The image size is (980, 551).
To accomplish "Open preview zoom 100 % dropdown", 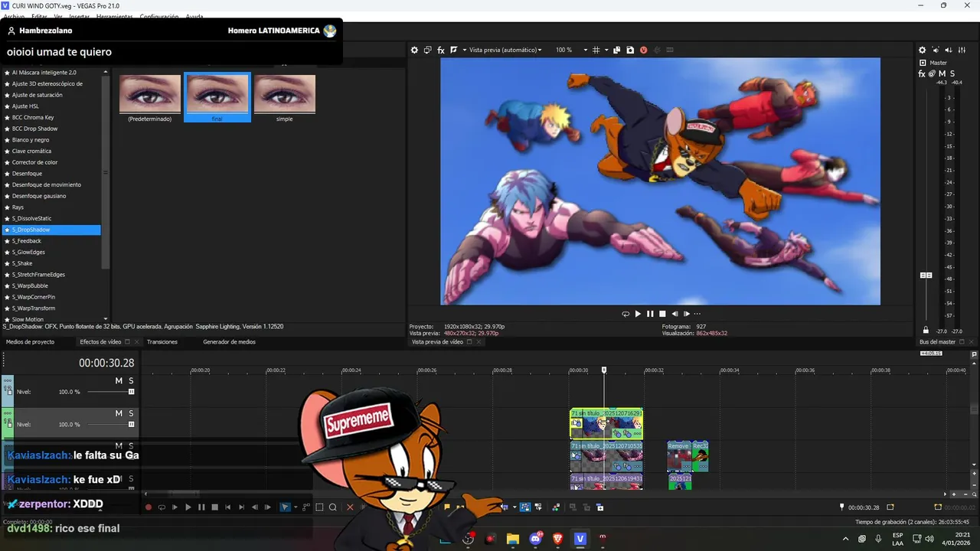I will 570,50.
